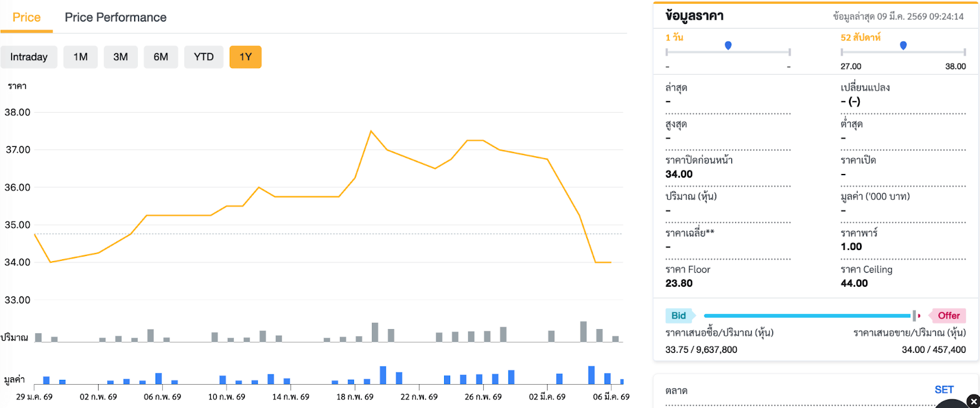Click the 37.50 peak on the price line

(x=371, y=131)
